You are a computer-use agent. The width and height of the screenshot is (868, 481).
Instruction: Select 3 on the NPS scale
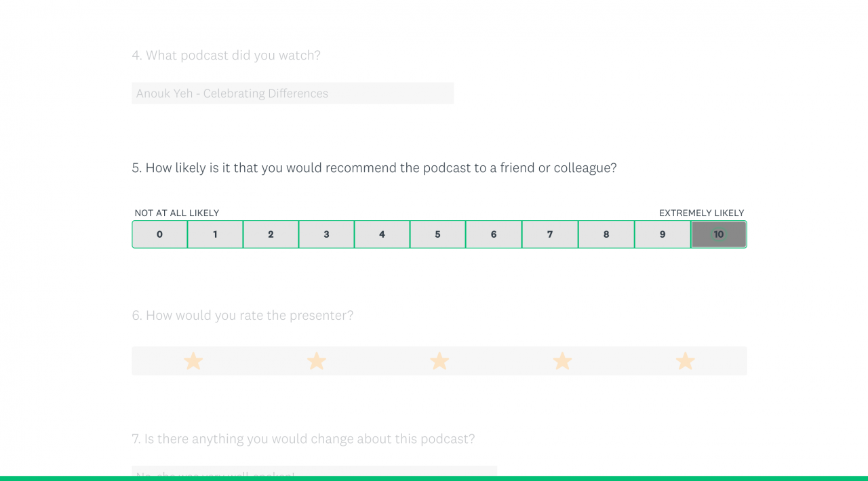tap(327, 234)
